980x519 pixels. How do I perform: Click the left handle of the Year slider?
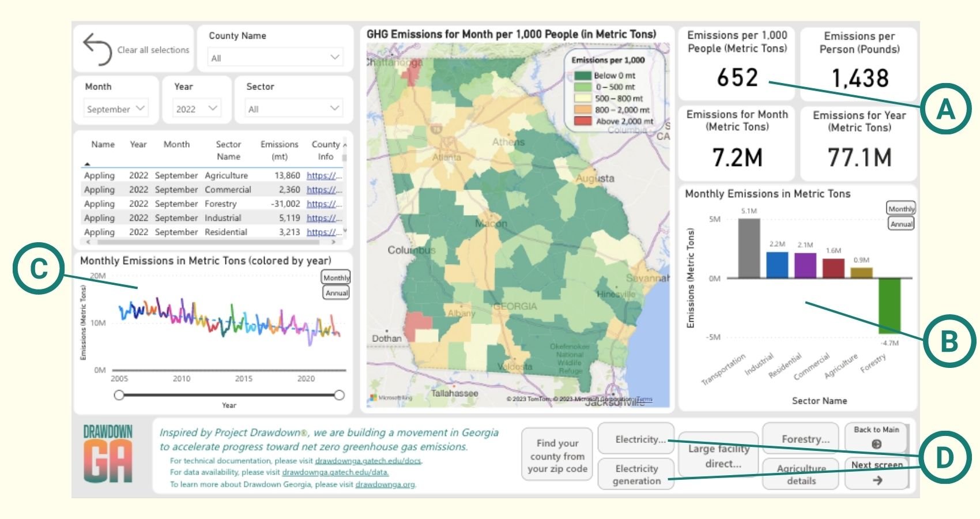(x=119, y=394)
